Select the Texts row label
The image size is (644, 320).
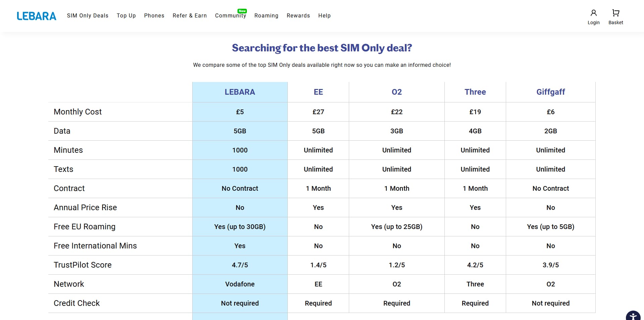coord(63,169)
